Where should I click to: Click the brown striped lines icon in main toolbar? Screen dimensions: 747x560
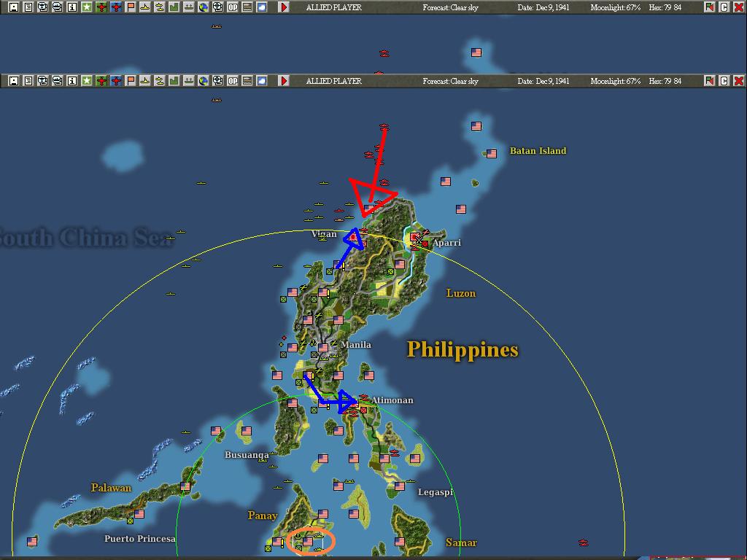(247, 81)
